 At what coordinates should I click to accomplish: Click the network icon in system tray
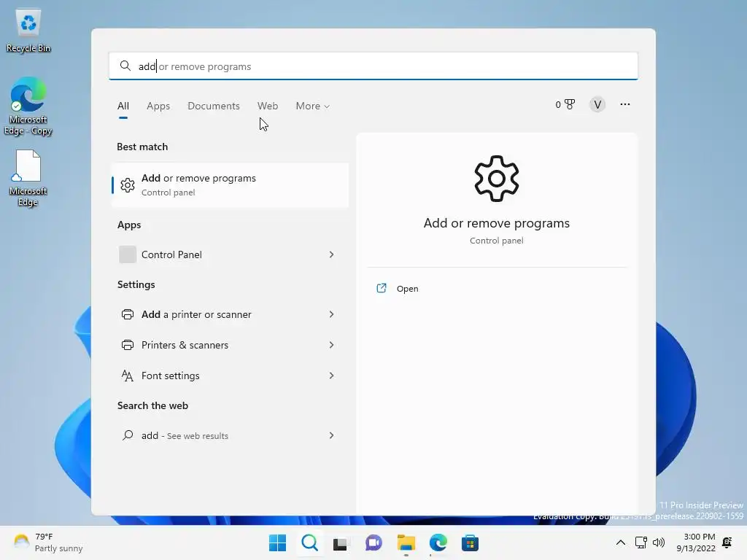[640, 542]
